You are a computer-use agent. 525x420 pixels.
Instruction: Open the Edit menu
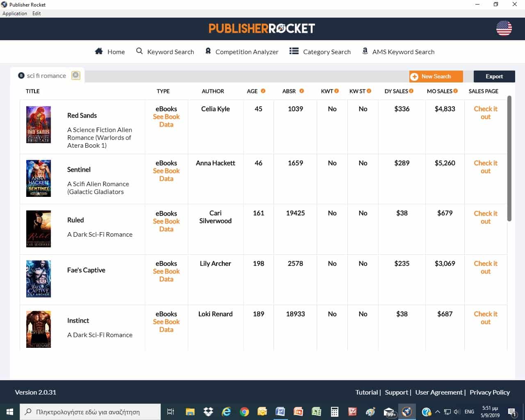36,13
